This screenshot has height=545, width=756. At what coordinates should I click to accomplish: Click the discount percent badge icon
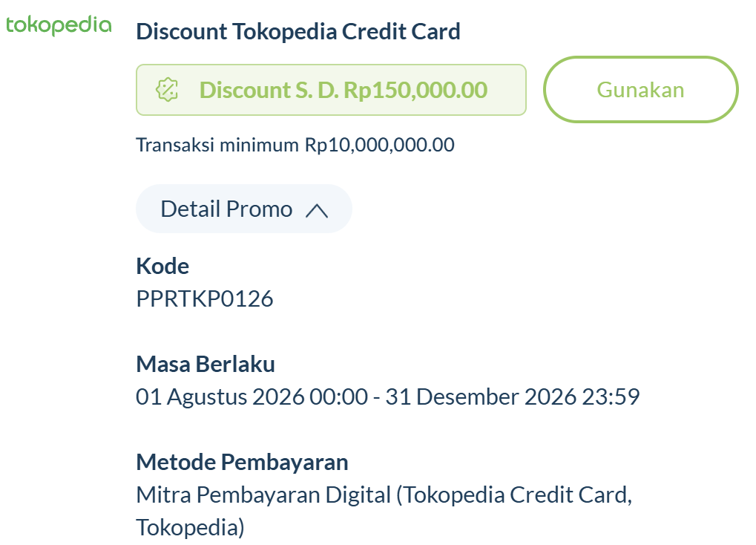(168, 90)
